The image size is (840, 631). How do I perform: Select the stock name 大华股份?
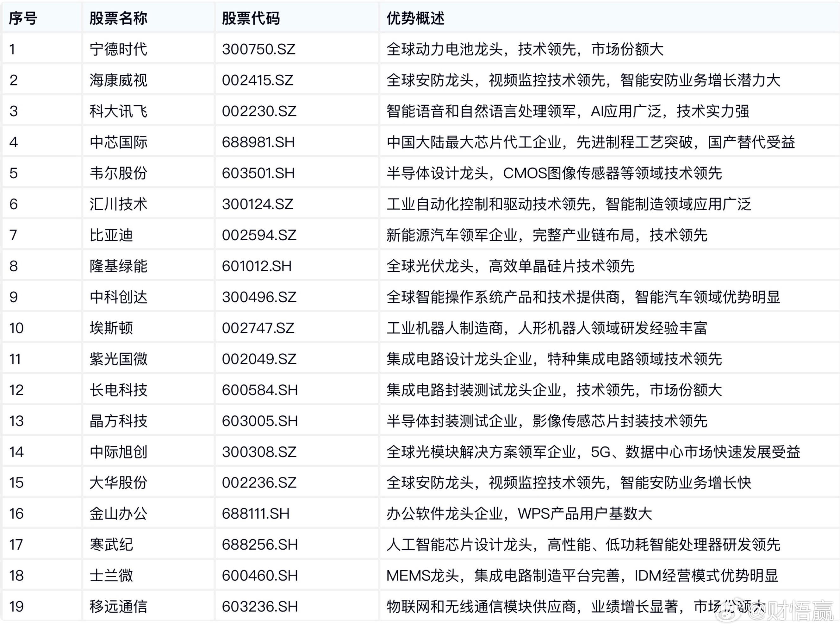click(x=118, y=483)
